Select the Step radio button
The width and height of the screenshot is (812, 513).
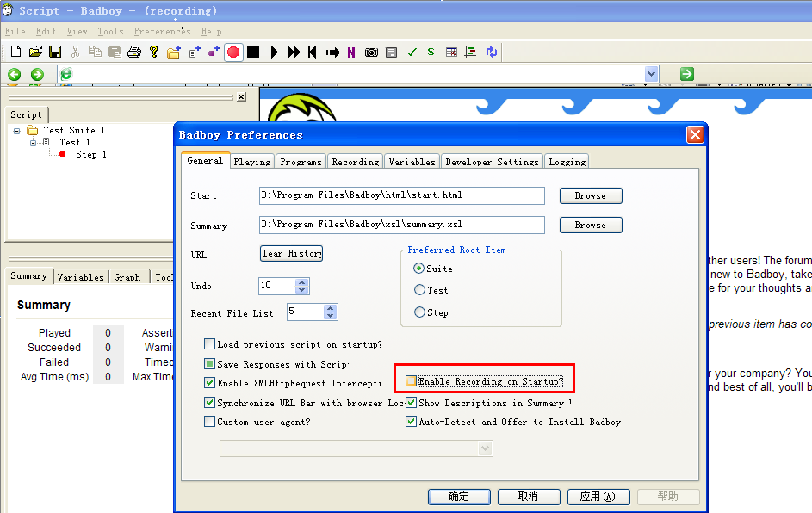click(419, 312)
